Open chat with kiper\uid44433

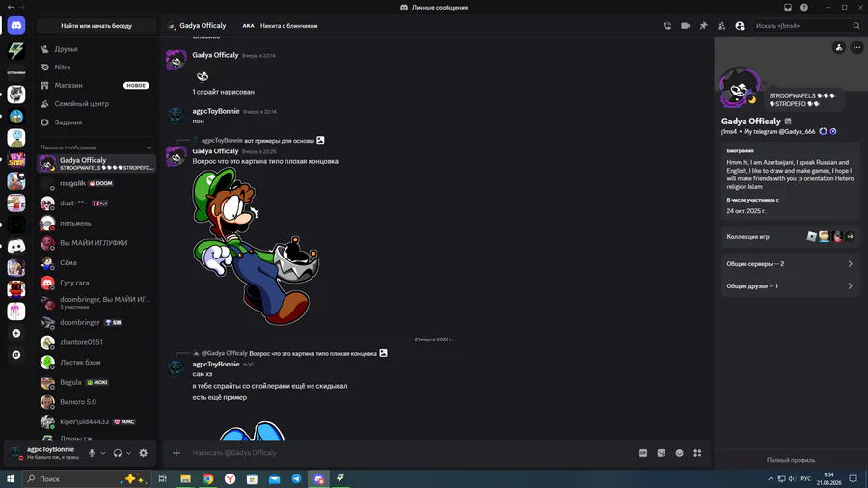point(96,422)
